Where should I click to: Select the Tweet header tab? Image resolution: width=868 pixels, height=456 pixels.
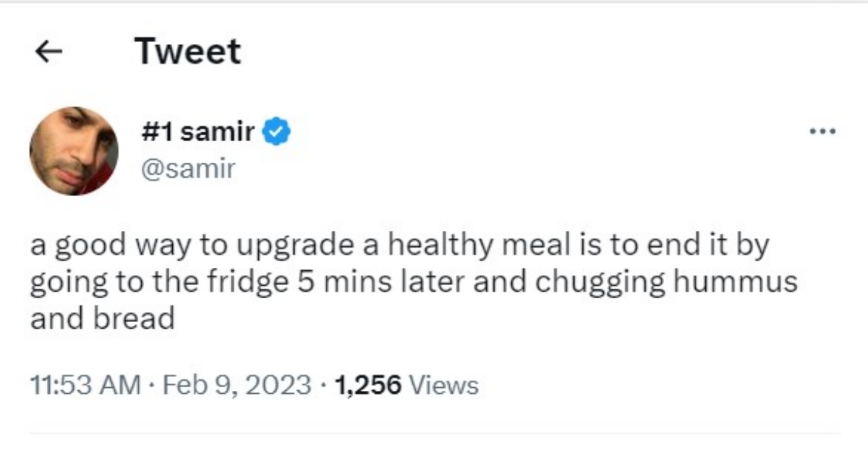tap(188, 51)
